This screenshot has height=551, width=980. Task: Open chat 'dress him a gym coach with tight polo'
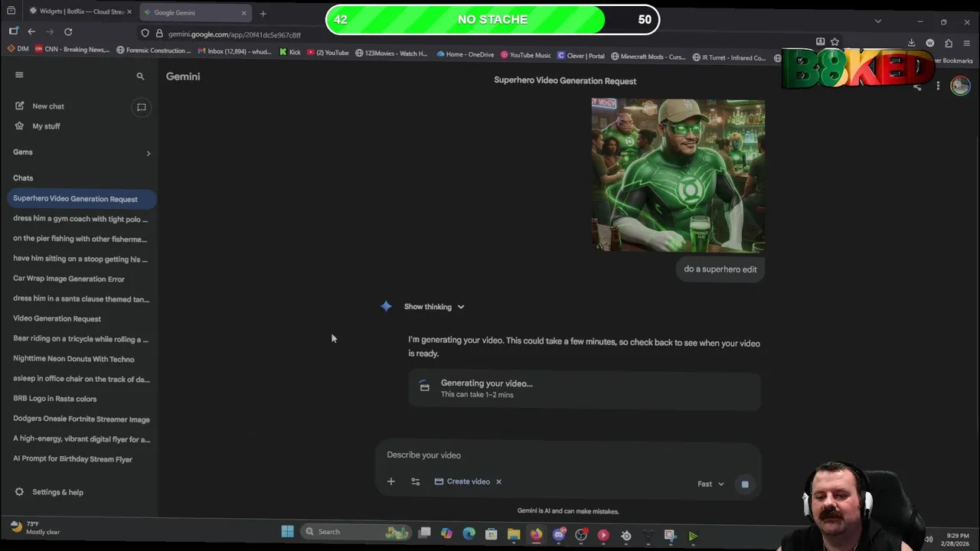pyautogui.click(x=80, y=219)
